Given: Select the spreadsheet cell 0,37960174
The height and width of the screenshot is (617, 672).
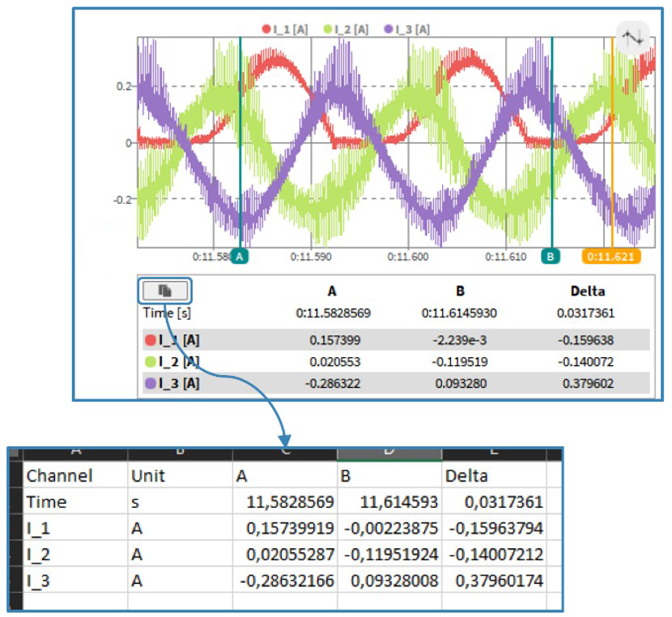Looking at the screenshot, I should click(x=493, y=581).
